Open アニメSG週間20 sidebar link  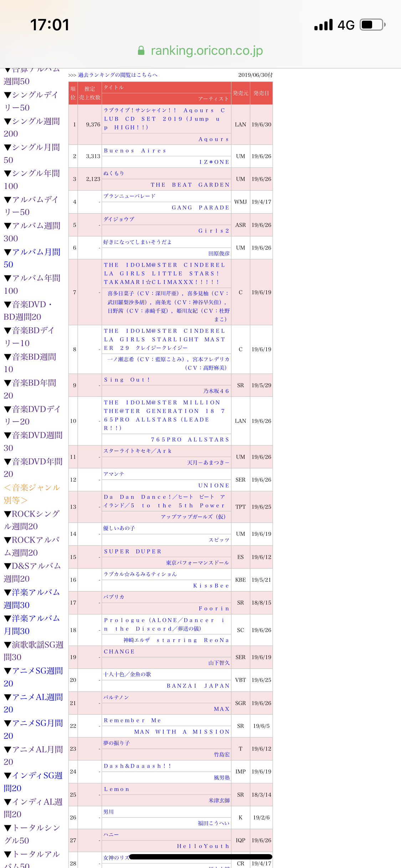coord(33,677)
